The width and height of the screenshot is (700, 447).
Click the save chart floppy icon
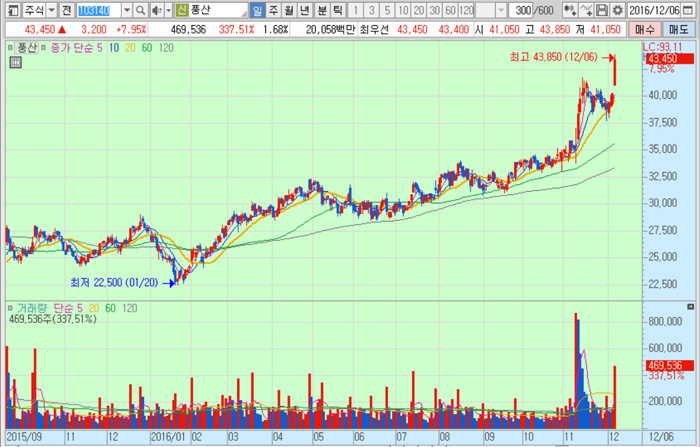603,10
